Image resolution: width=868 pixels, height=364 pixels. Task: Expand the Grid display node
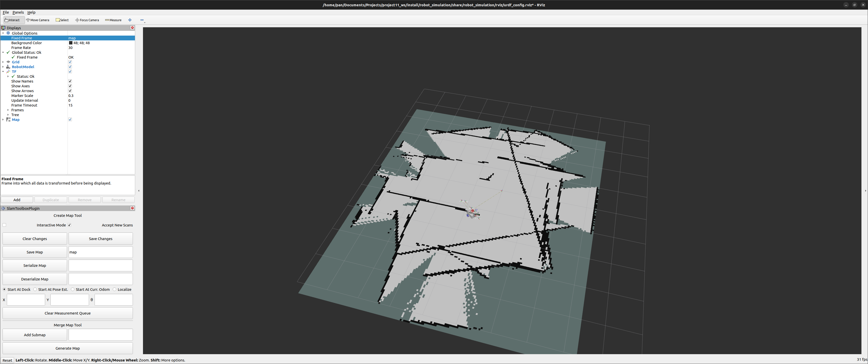(x=3, y=62)
